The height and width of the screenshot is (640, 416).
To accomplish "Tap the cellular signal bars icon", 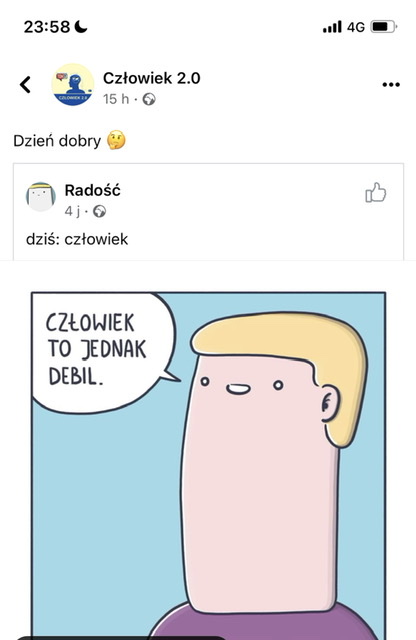I will click(x=332, y=27).
